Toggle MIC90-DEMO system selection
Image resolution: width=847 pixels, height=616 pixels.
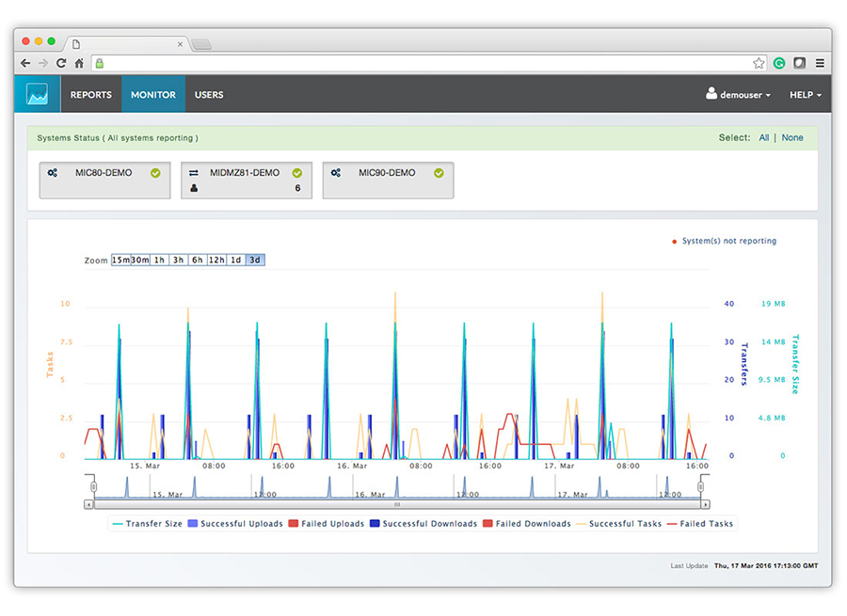[388, 181]
